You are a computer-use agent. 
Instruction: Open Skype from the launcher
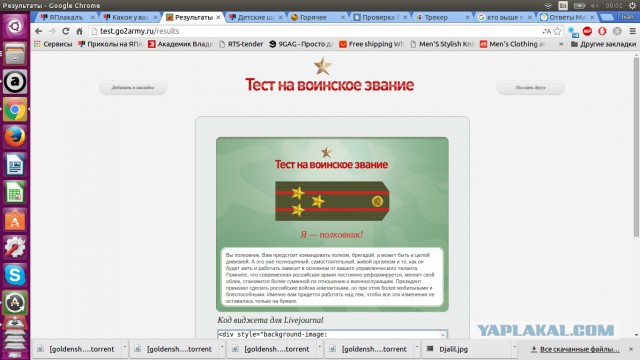pyautogui.click(x=15, y=275)
